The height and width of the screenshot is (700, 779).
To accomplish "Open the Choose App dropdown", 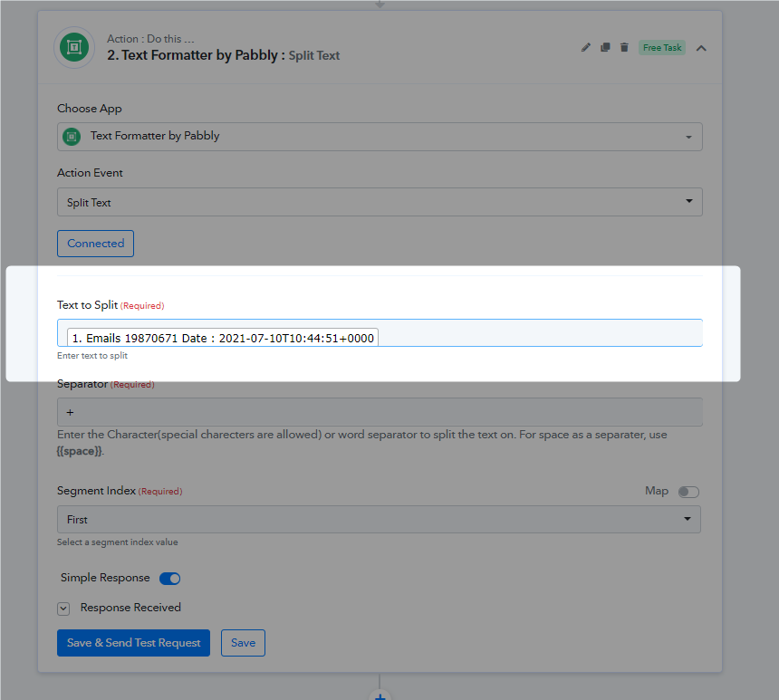I will 380,137.
